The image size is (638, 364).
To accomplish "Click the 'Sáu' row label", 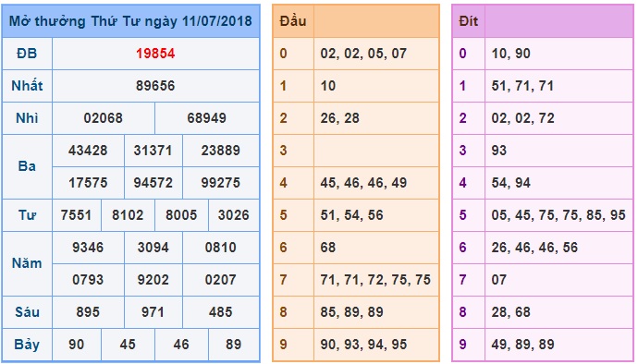I will coord(27,312).
